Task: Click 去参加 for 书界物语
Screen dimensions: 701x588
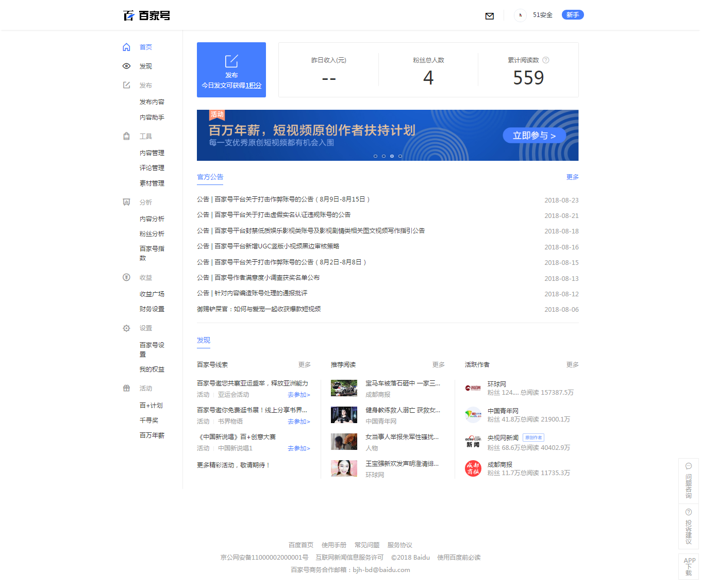Action: (299, 422)
